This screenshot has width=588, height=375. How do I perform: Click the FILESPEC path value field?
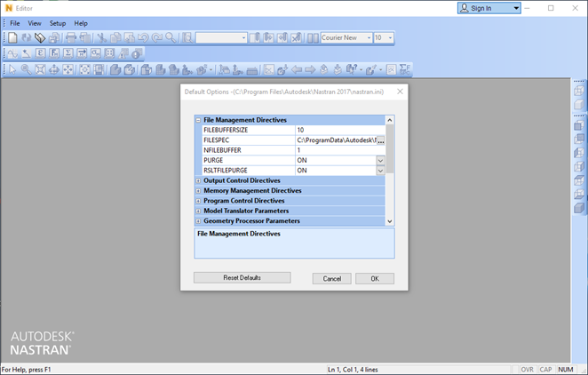tap(336, 140)
